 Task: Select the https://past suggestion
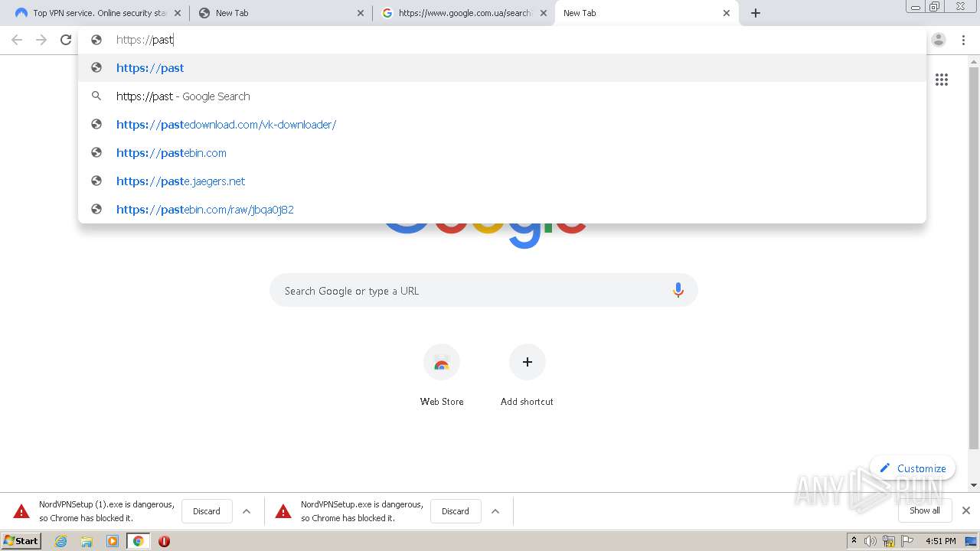(502, 67)
